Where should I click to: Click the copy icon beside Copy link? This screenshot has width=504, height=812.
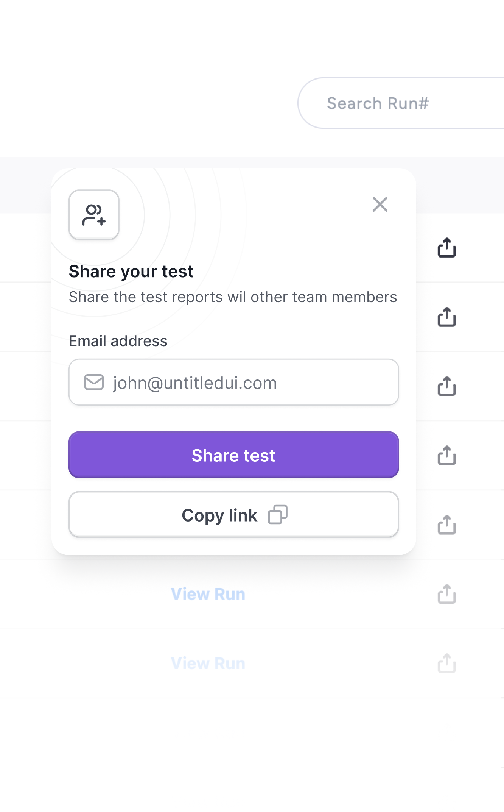tap(278, 515)
